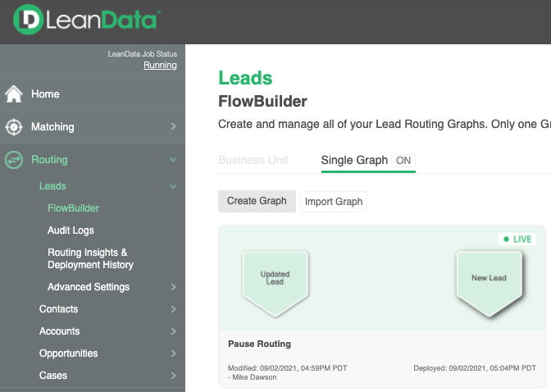Click the Create Graph button
The height and width of the screenshot is (392, 551).
pos(257,202)
